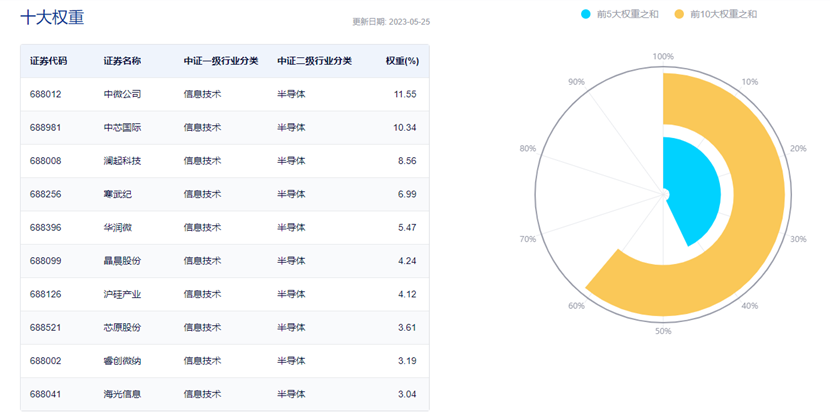Image resolution: width=830 pixels, height=416 pixels.
Task: Click the 十大权重 heading
Action: tap(52, 17)
